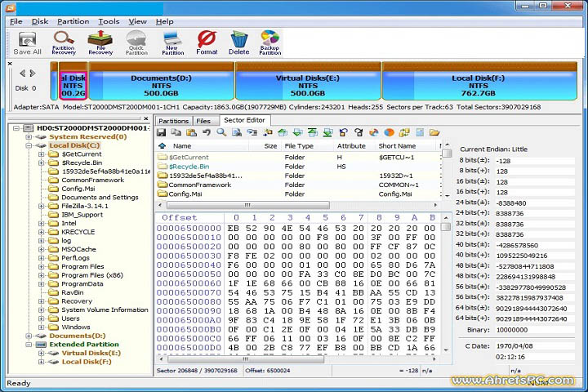
Task: Click the save floppy icon in Sector Editor
Action: [x=161, y=132]
